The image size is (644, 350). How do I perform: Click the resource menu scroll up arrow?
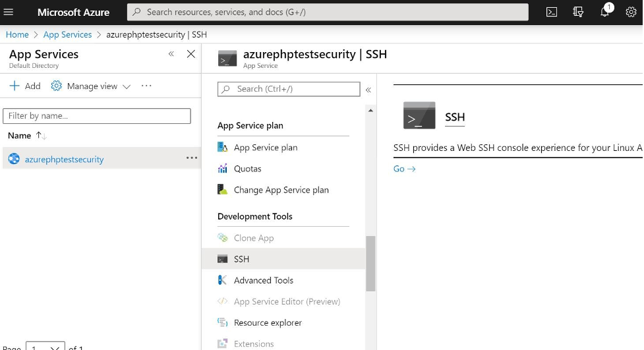(x=370, y=111)
